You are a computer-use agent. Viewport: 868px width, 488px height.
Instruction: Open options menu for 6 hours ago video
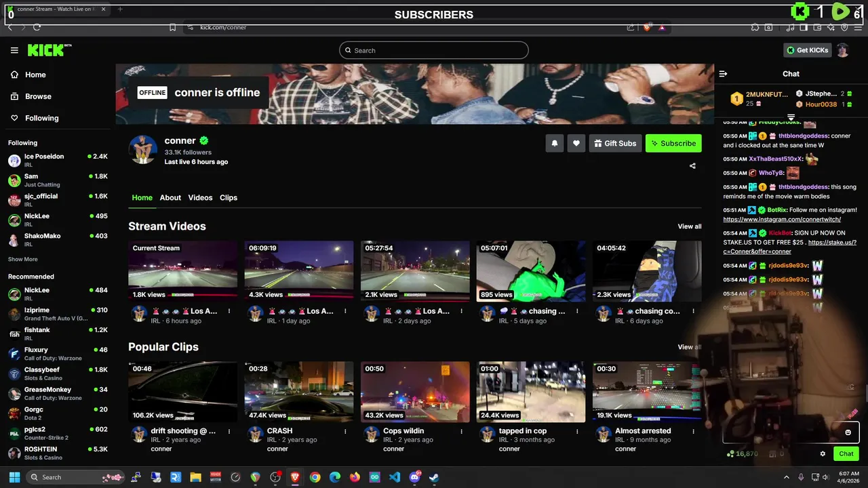229,311
